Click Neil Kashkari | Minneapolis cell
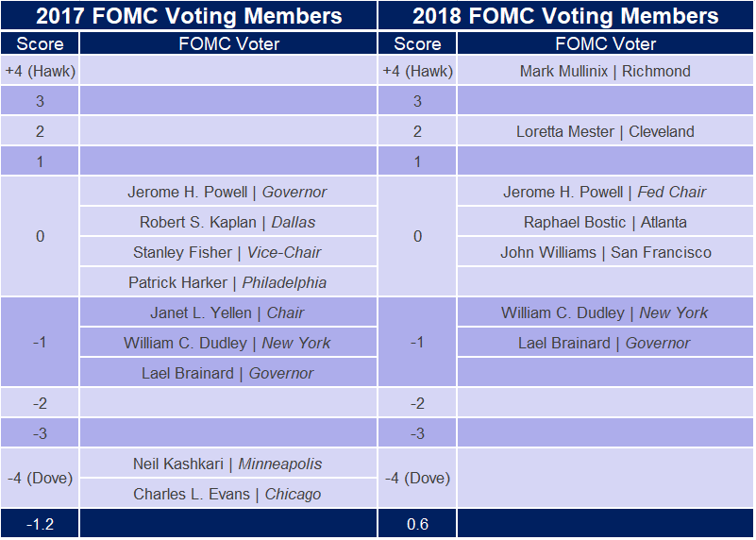This screenshot has width=756, height=540. pyautogui.click(x=227, y=464)
